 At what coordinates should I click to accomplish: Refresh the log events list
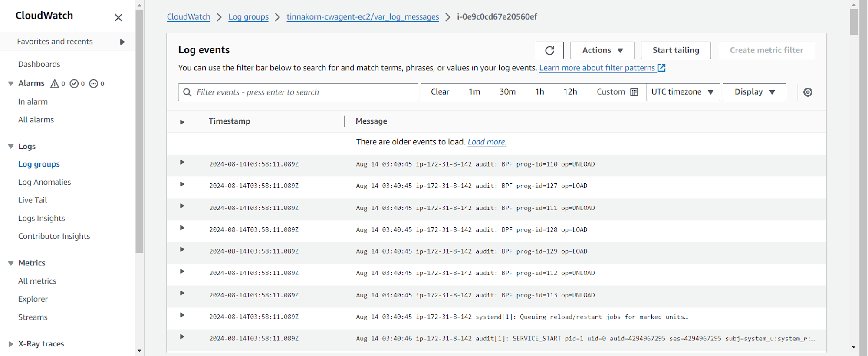tap(549, 50)
